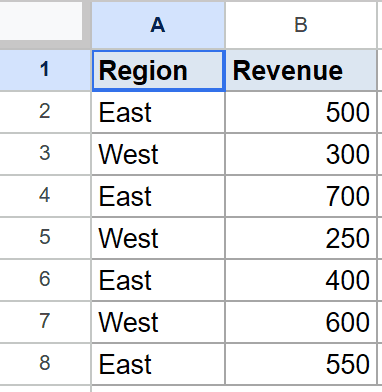Select row 2 header
The image size is (382, 392).
(x=45, y=112)
